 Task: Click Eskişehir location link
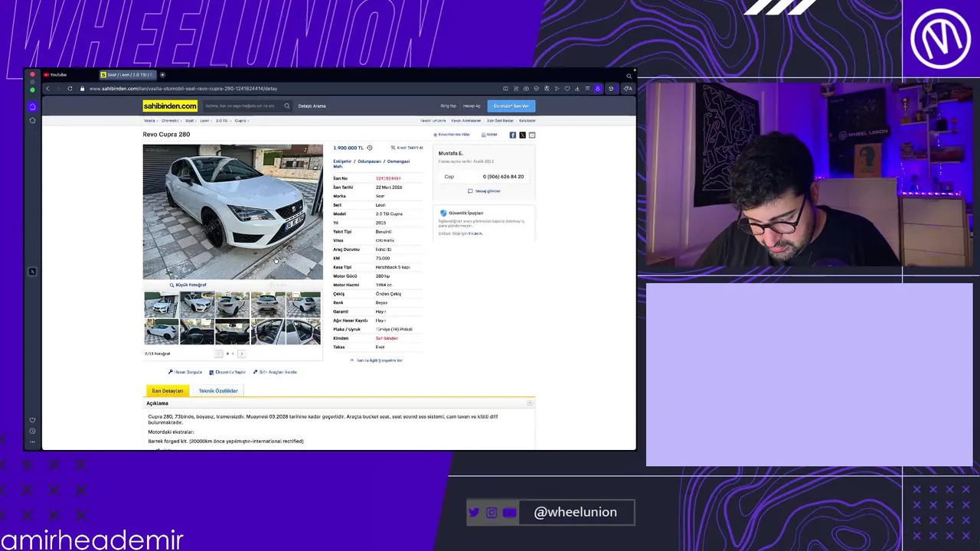point(342,161)
